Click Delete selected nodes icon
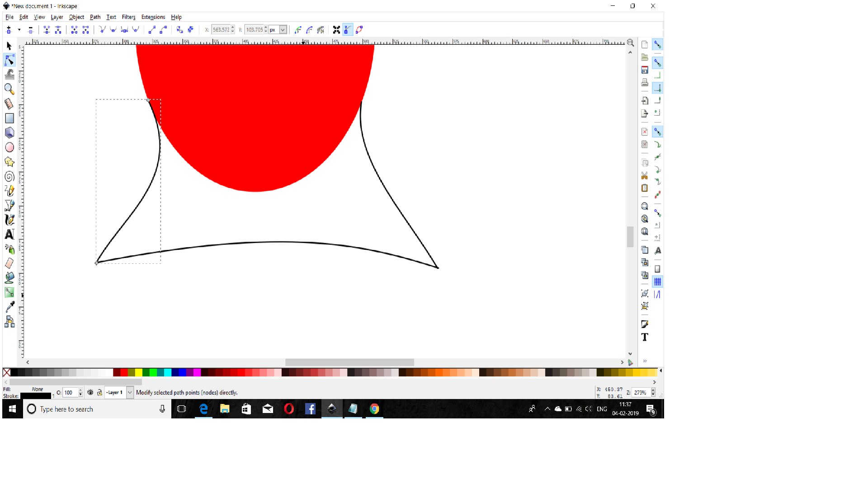The height and width of the screenshot is (488, 868). [31, 30]
